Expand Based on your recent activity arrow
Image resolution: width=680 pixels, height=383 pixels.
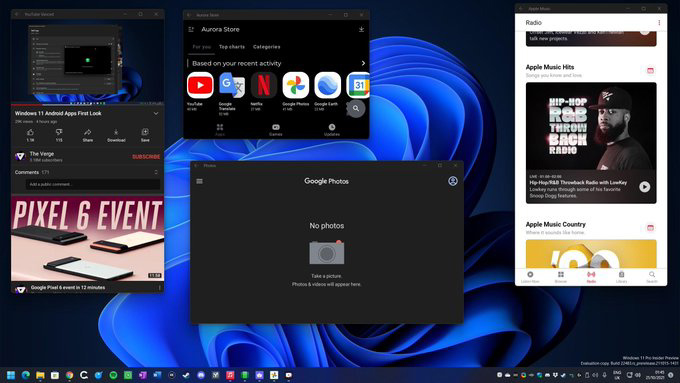click(x=363, y=63)
